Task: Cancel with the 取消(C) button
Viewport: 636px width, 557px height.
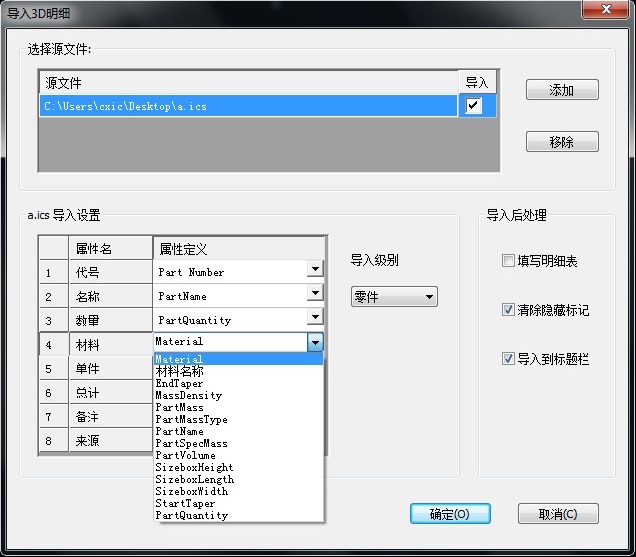Action: 558,514
